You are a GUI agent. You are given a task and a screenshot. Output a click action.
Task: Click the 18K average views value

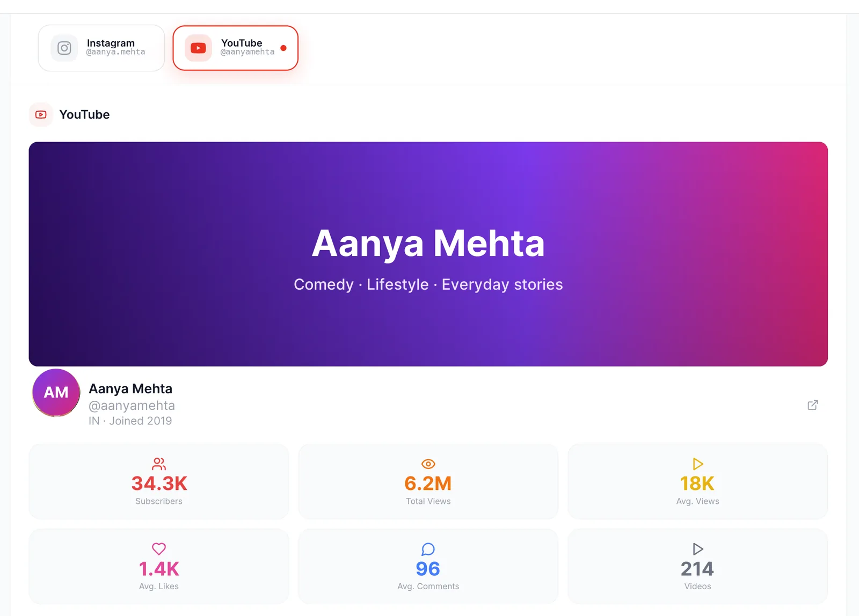point(697,483)
